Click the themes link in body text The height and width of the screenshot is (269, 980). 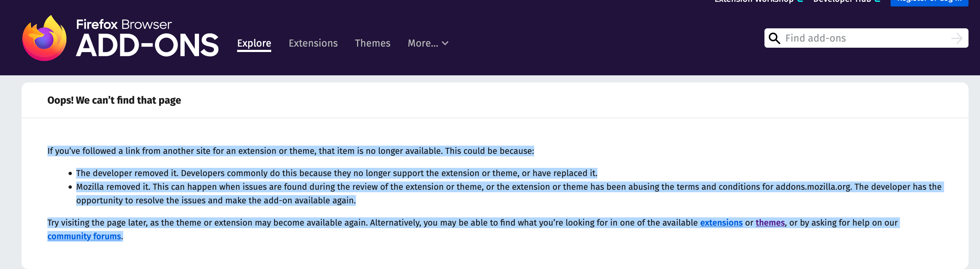point(769,223)
